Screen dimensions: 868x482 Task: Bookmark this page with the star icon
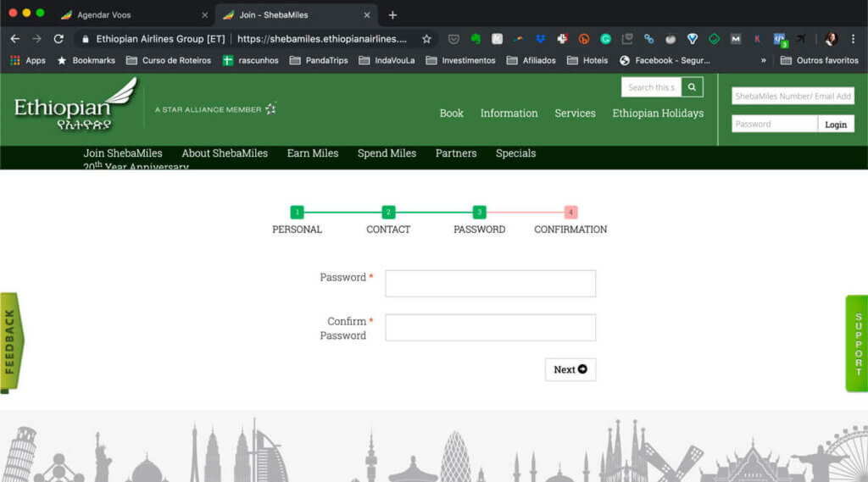click(x=426, y=39)
